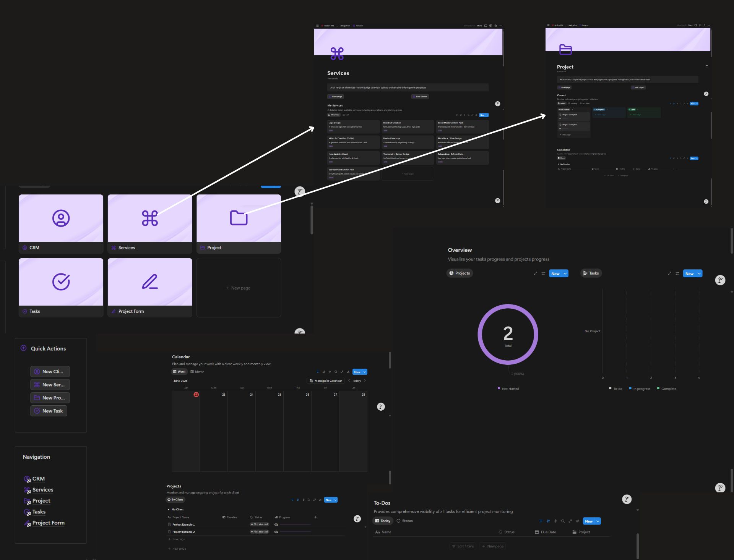Click New button in Calendar section

tap(357, 372)
